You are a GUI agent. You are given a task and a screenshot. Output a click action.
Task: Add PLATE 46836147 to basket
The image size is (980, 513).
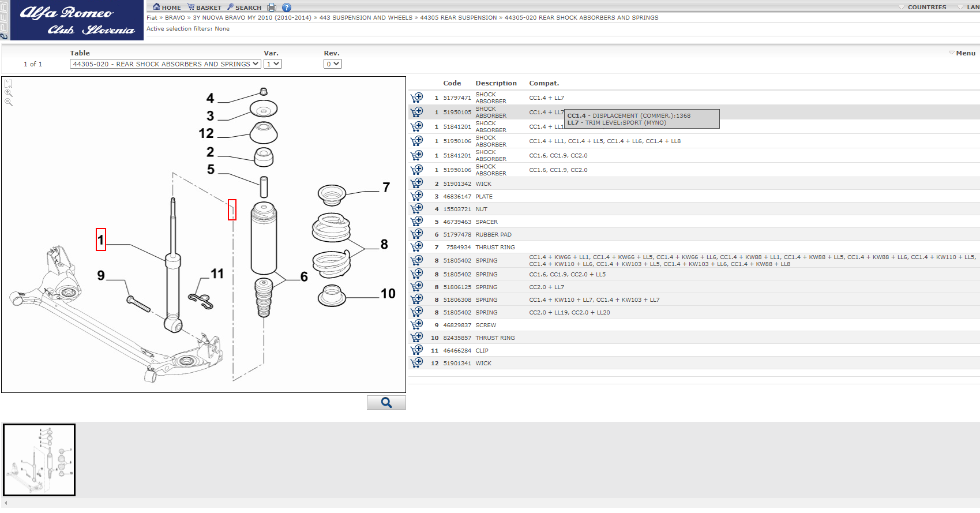pyautogui.click(x=417, y=196)
